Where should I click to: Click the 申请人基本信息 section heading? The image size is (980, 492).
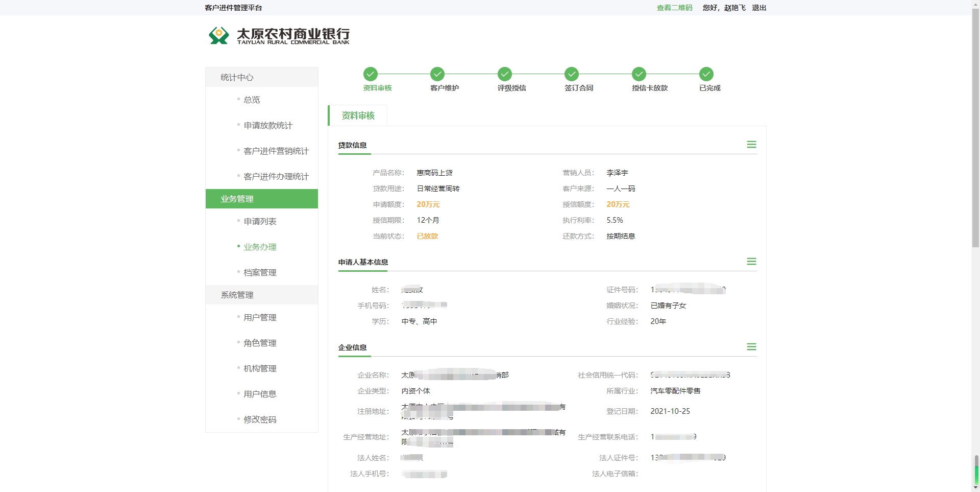363,262
